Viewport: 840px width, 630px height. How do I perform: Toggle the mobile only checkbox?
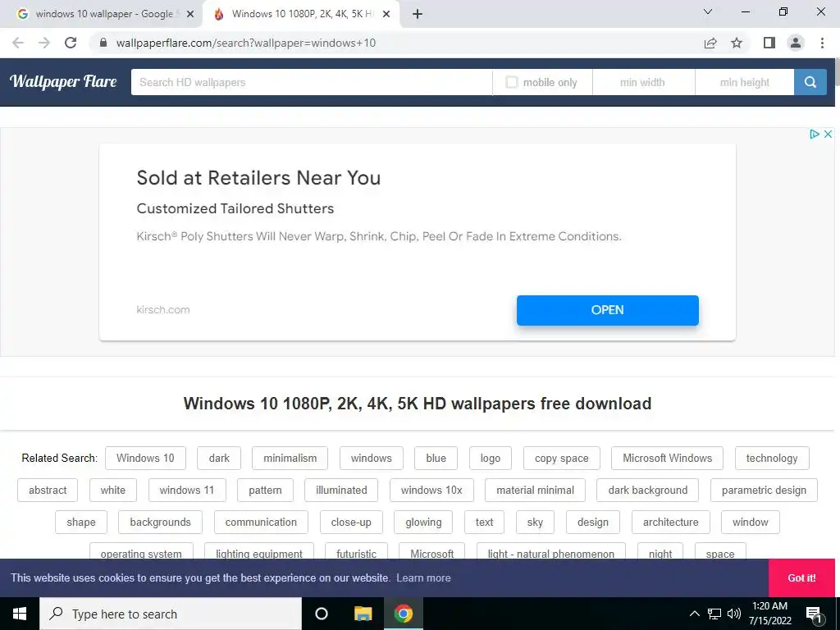(512, 82)
